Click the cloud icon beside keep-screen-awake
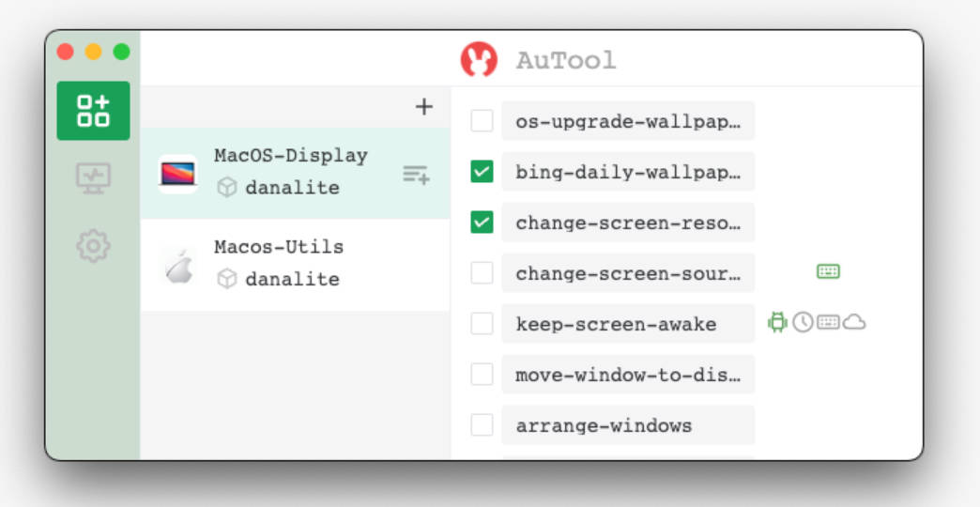Image resolution: width=980 pixels, height=507 pixels. 854,322
